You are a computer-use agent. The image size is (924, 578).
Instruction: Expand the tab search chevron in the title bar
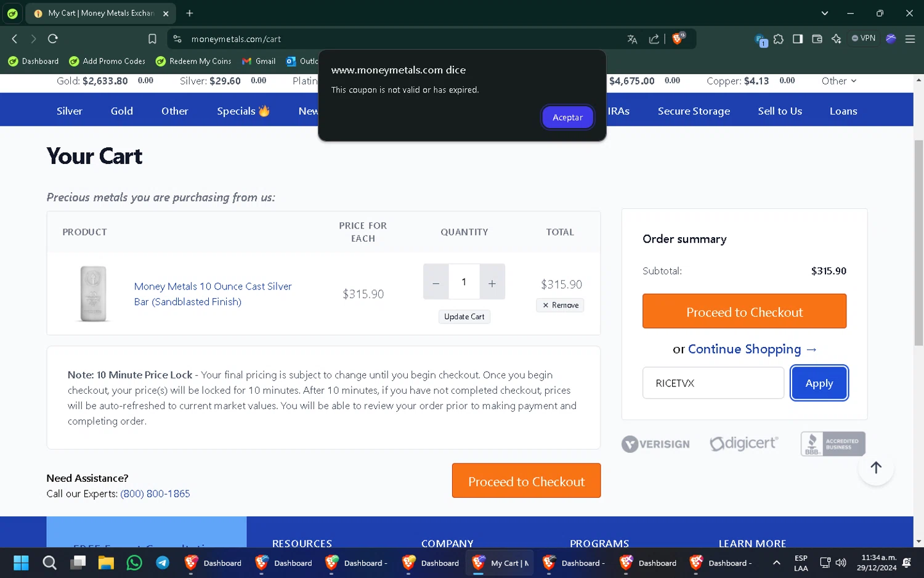tap(825, 13)
